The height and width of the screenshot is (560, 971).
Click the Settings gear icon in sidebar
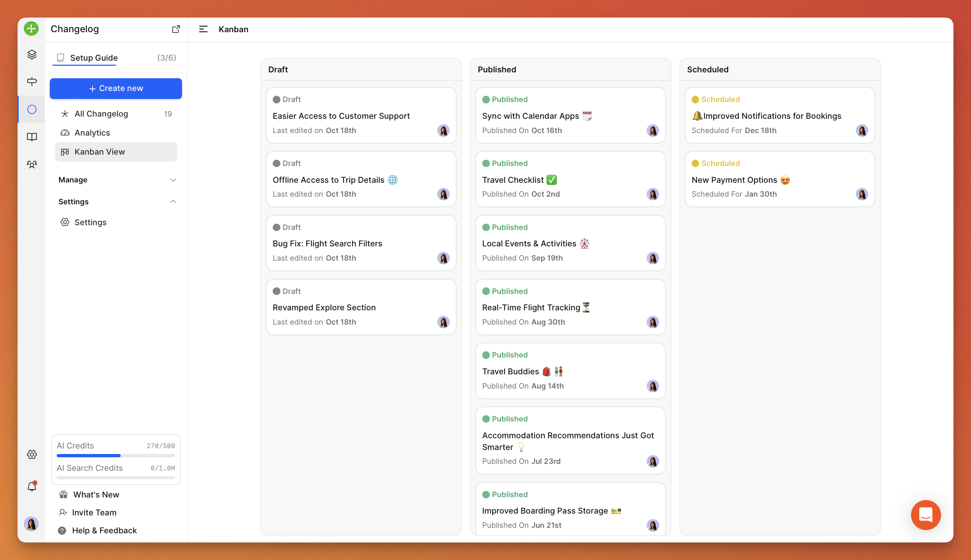pos(65,222)
